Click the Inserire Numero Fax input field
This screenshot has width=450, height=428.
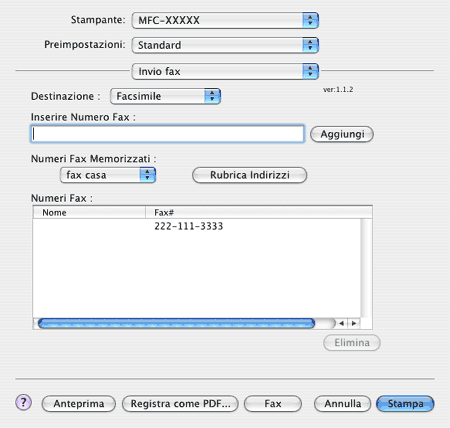(168, 134)
